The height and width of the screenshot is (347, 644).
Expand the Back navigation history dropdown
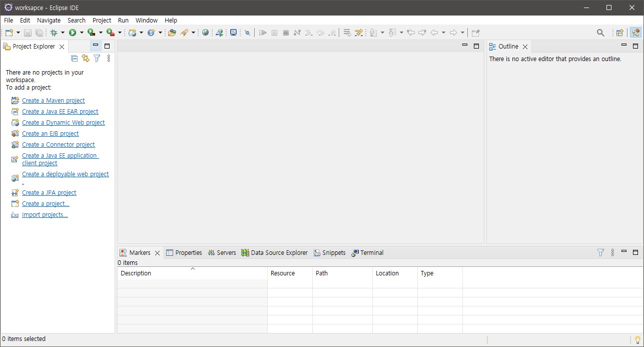point(443,33)
